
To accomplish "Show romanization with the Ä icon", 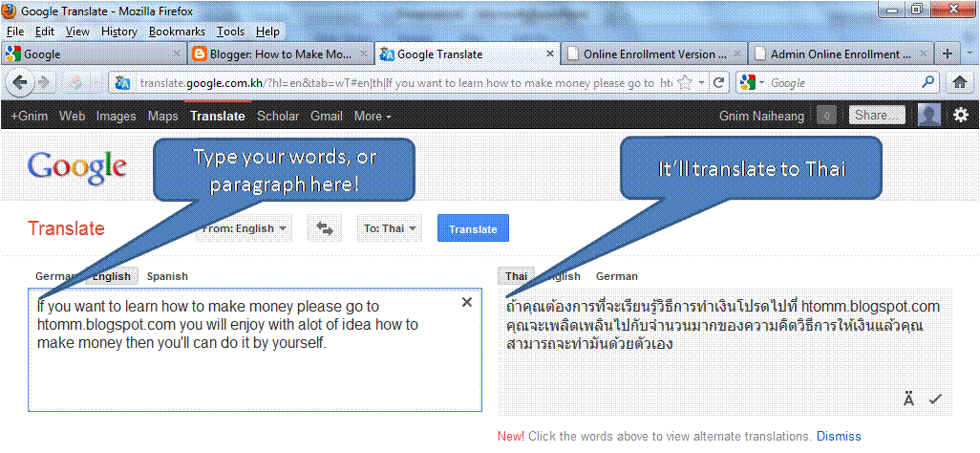I will pyautogui.click(x=908, y=399).
